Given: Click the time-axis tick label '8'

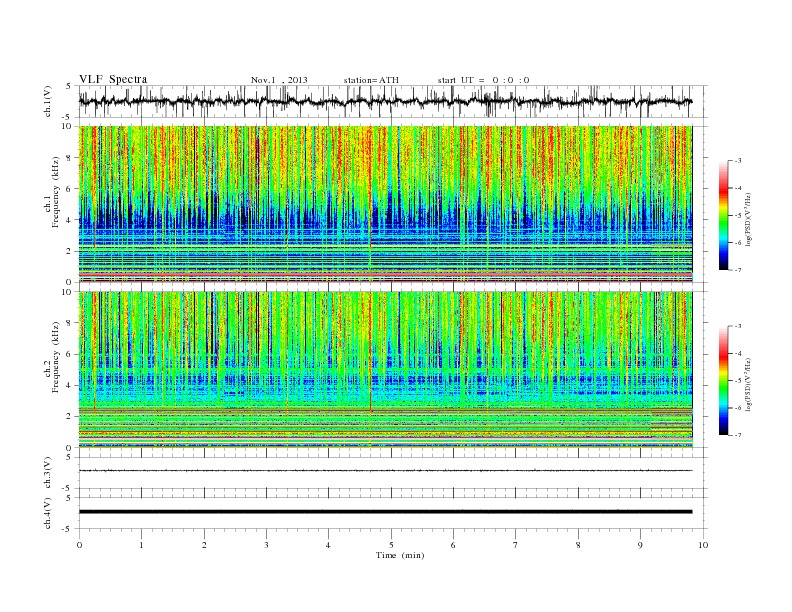Looking at the screenshot, I should [x=578, y=545].
